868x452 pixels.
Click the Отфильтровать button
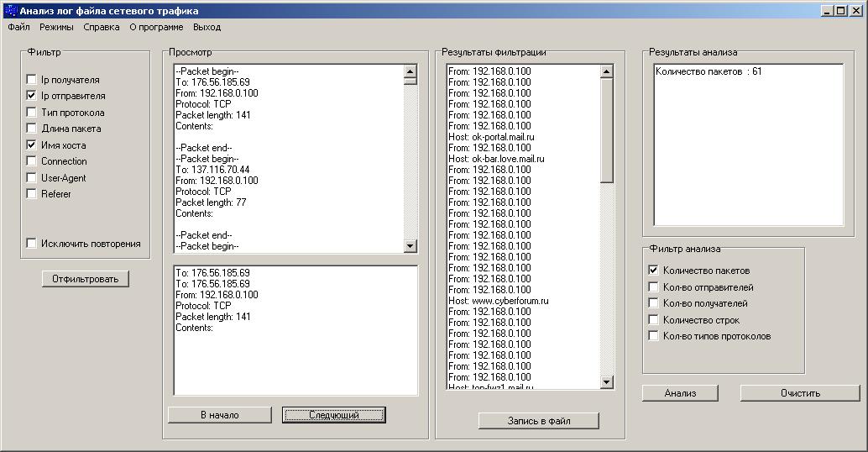tap(86, 279)
